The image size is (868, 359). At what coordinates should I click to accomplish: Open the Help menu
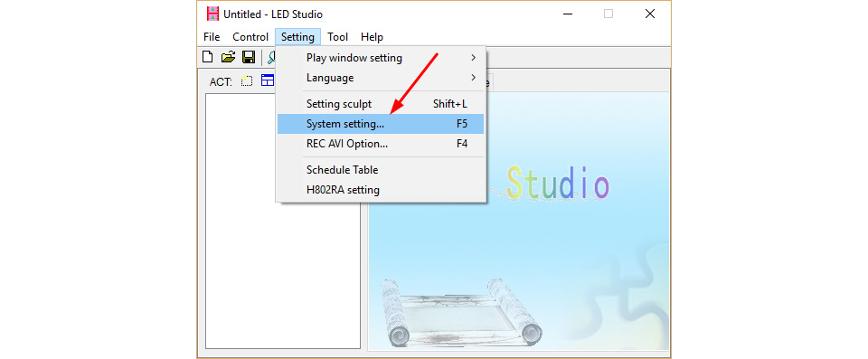tap(372, 37)
